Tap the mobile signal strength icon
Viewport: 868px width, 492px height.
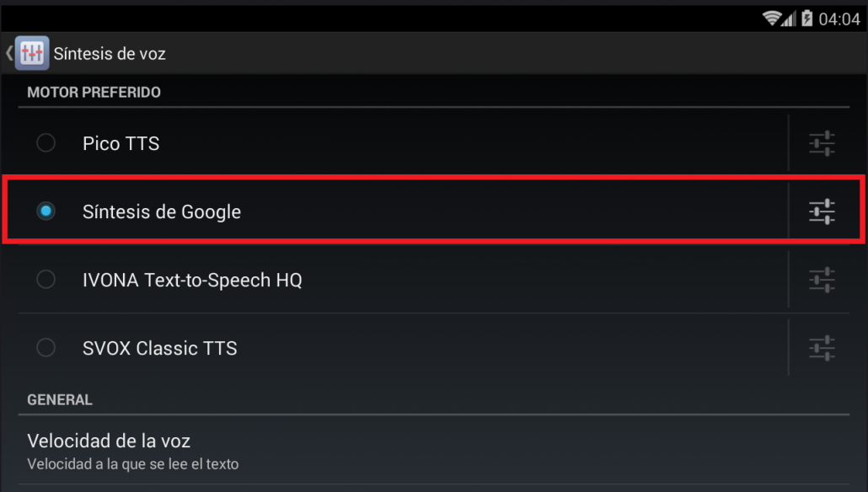coord(789,19)
